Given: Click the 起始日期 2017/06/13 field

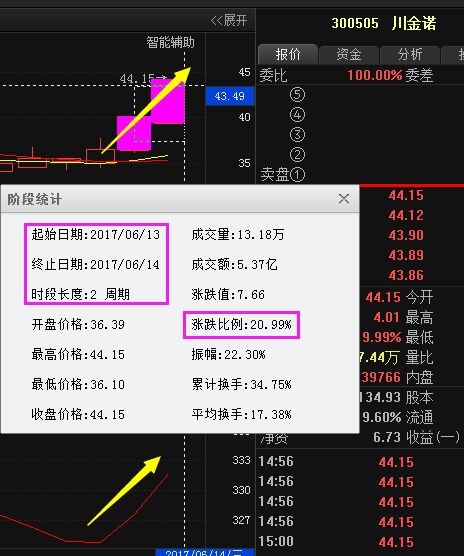Looking at the screenshot, I should click(x=96, y=235).
